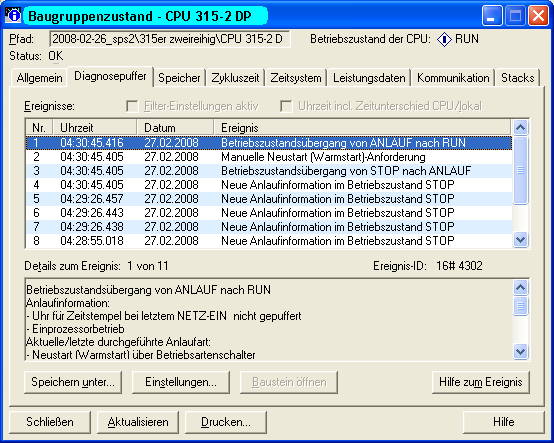The width and height of the screenshot is (554, 443).
Task: Click details box scroll down arrow
Action: (x=520, y=352)
